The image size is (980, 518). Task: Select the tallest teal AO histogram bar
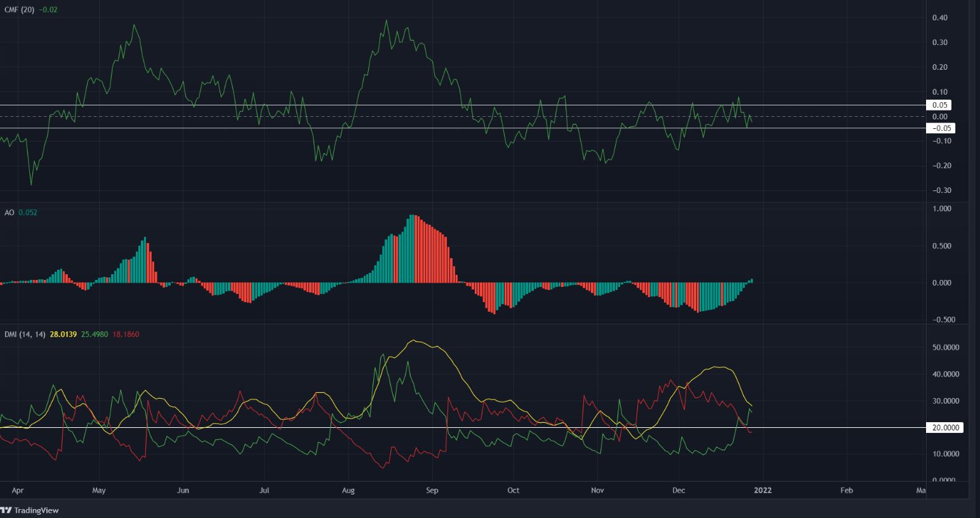412,248
